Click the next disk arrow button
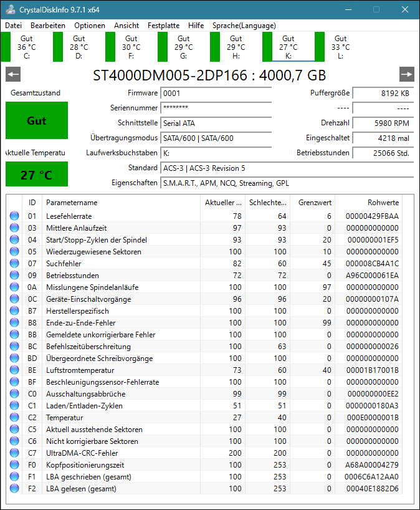This screenshot has width=420, height=510. point(407,74)
